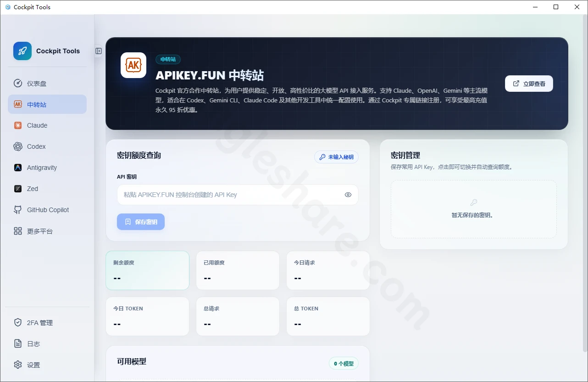Click the 密钥管理 heading
This screenshot has width=588, height=382.
[x=405, y=156]
